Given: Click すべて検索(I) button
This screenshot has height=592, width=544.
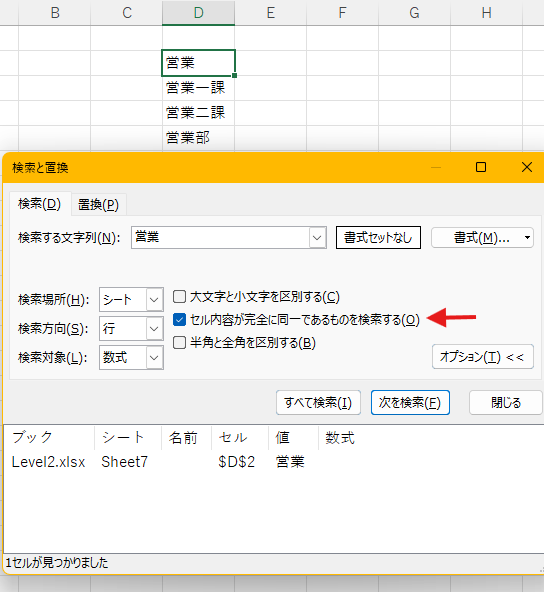Looking at the screenshot, I should click(318, 402).
